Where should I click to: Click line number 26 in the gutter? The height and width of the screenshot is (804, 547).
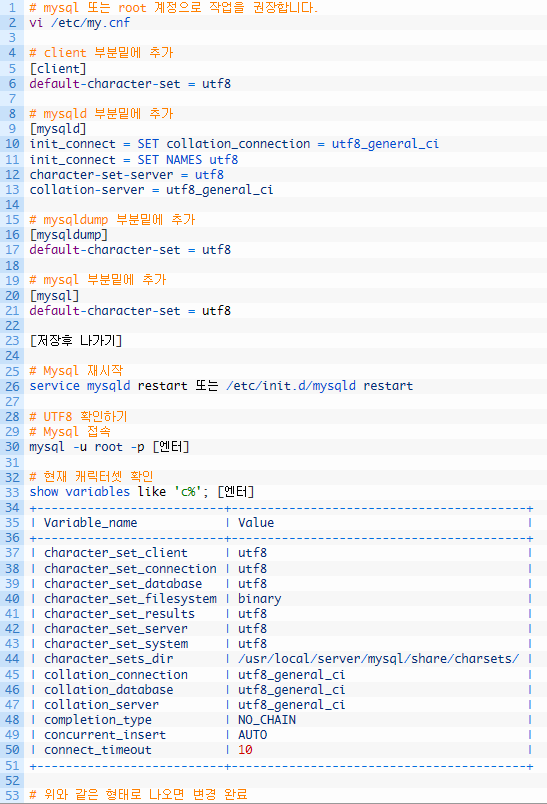pos(12,386)
